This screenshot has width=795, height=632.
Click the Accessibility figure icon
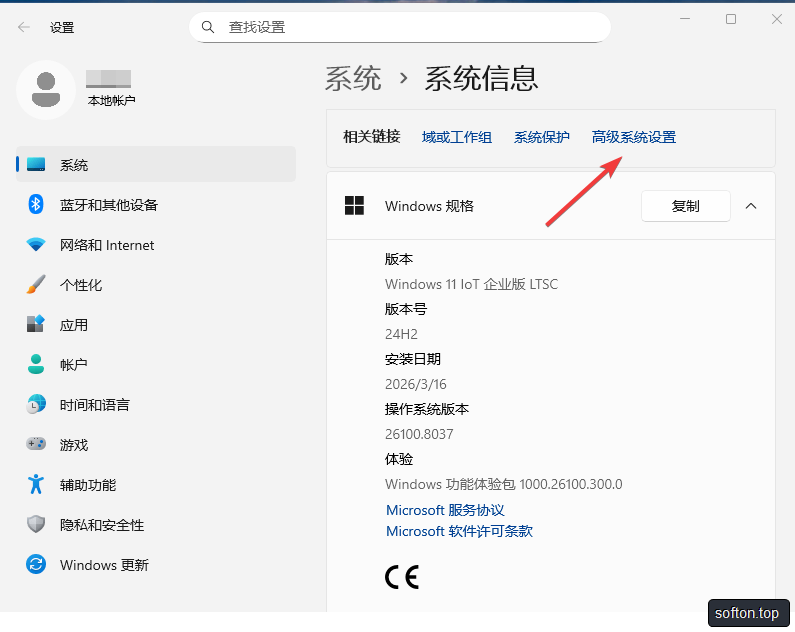pos(36,484)
